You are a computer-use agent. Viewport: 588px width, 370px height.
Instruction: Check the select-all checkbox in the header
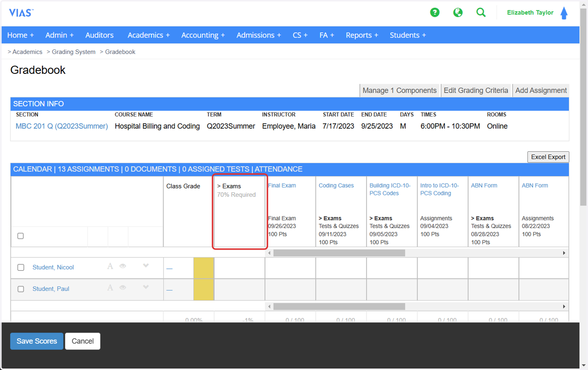21,236
